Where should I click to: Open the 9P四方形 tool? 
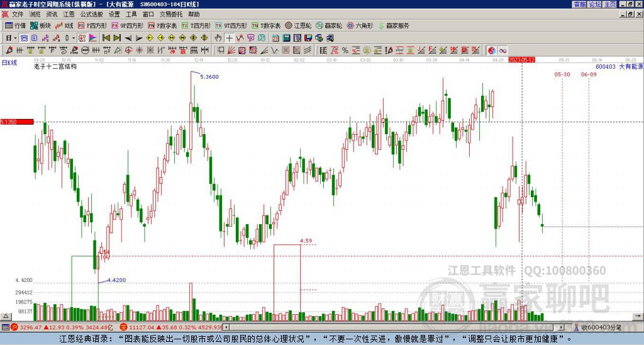pyautogui.click(x=127, y=25)
